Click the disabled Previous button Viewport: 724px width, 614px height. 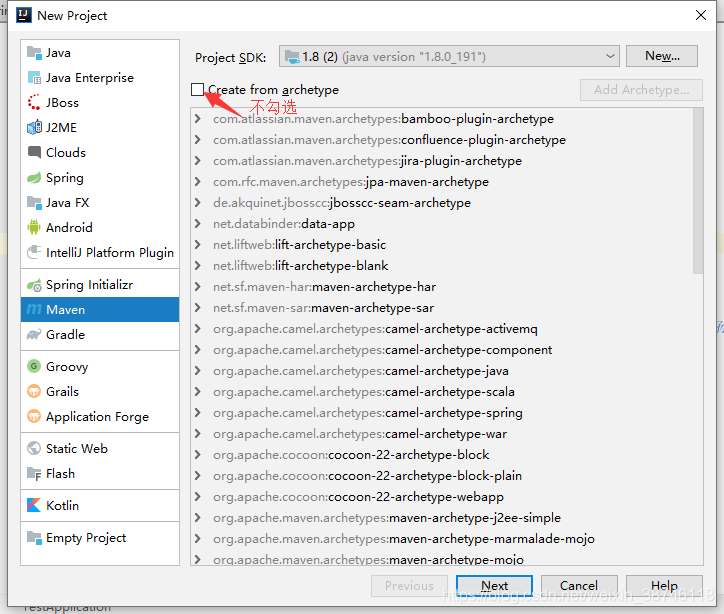(409, 586)
